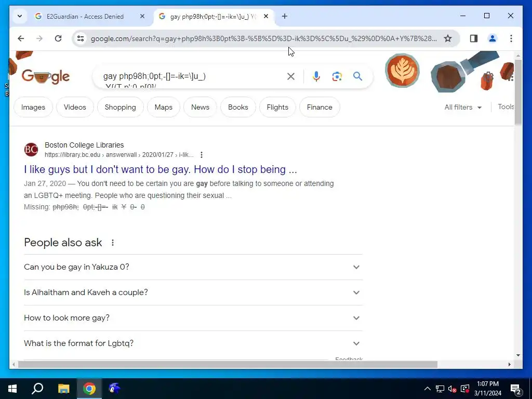Submit search with the magnifier icon
The height and width of the screenshot is (399, 532).
point(357,77)
